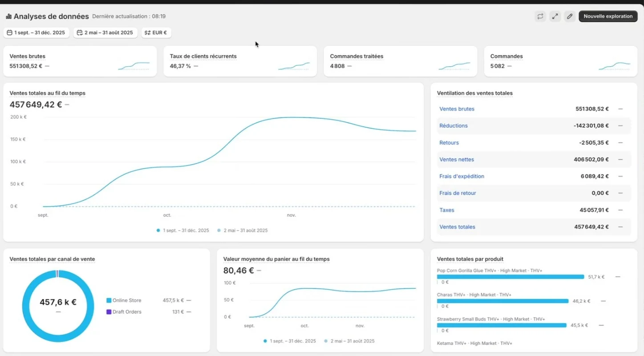This screenshot has height=356, width=644.
Task: Open the 1 sept. – 31 déc. 2025 date picker
Action: (36, 32)
